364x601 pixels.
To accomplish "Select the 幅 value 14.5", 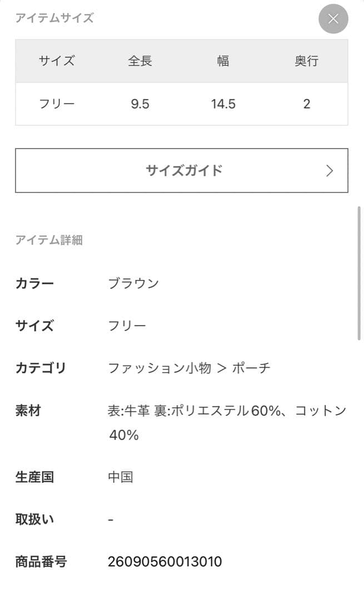I will [x=223, y=104].
